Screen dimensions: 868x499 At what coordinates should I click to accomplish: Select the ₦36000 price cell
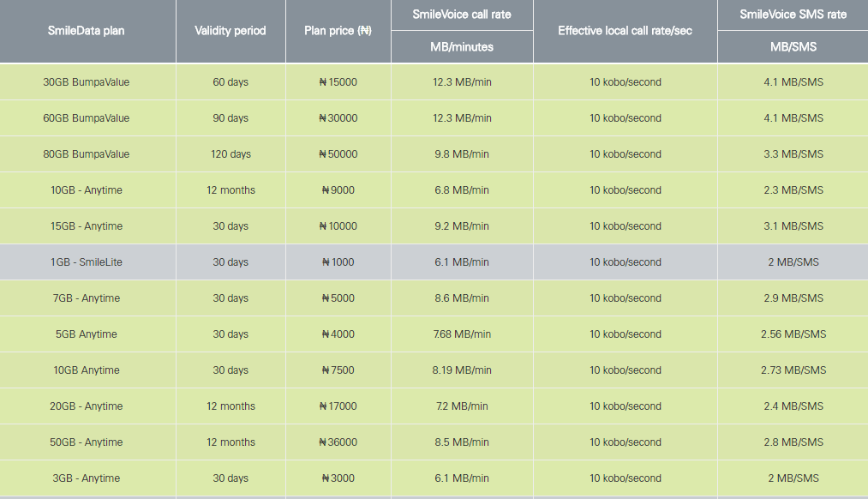(x=338, y=442)
